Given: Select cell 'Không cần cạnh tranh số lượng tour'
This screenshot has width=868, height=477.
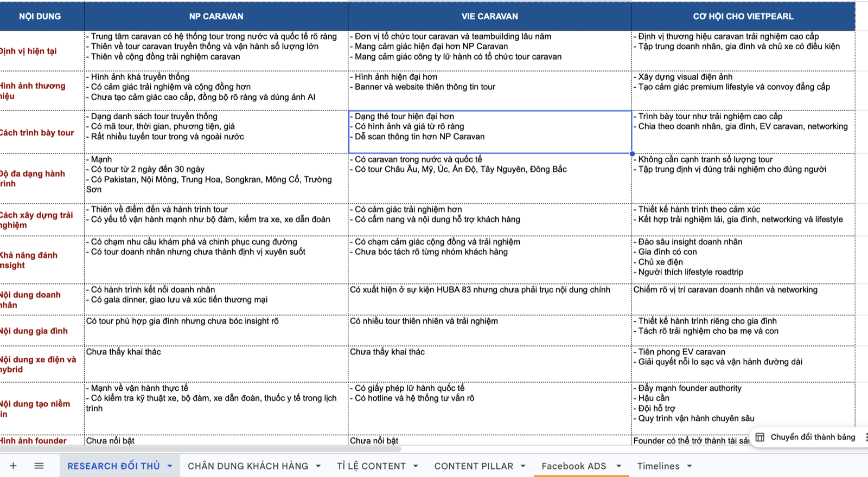Looking at the screenshot, I should (743, 178).
